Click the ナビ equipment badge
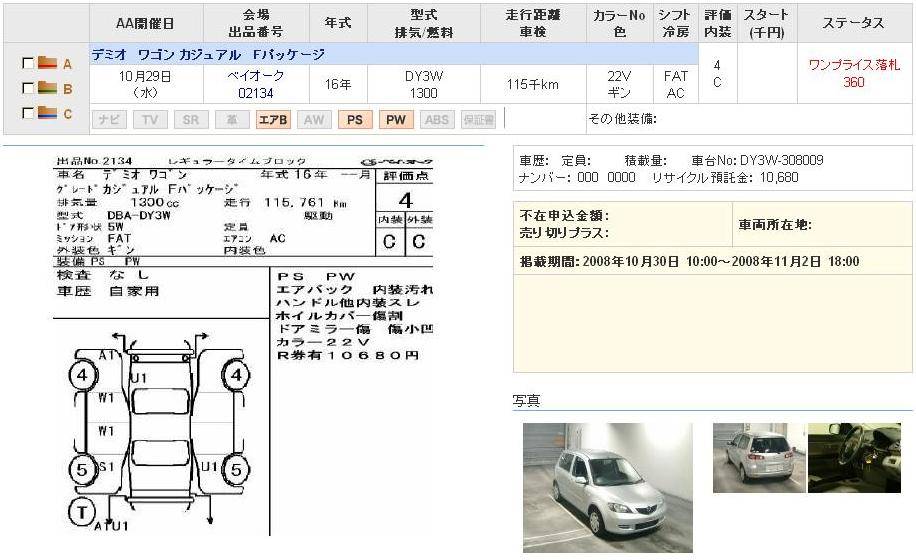Viewport: 916px width, 560px height. click(109, 120)
